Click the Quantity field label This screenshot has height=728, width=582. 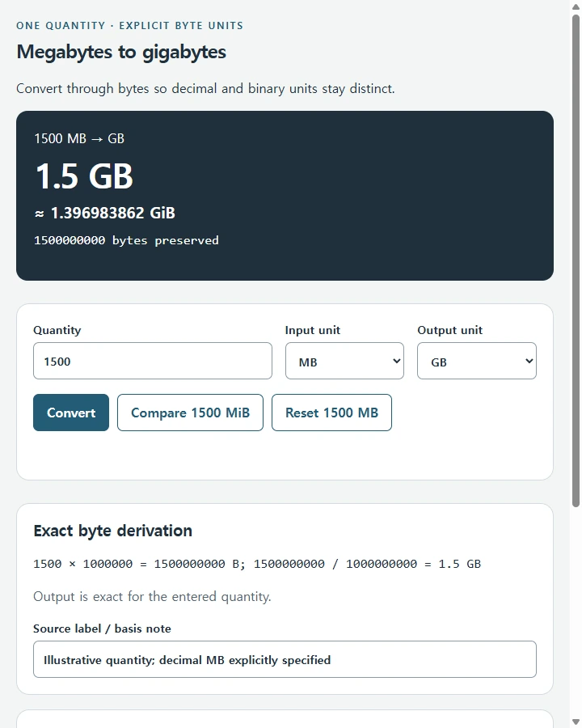(x=57, y=330)
